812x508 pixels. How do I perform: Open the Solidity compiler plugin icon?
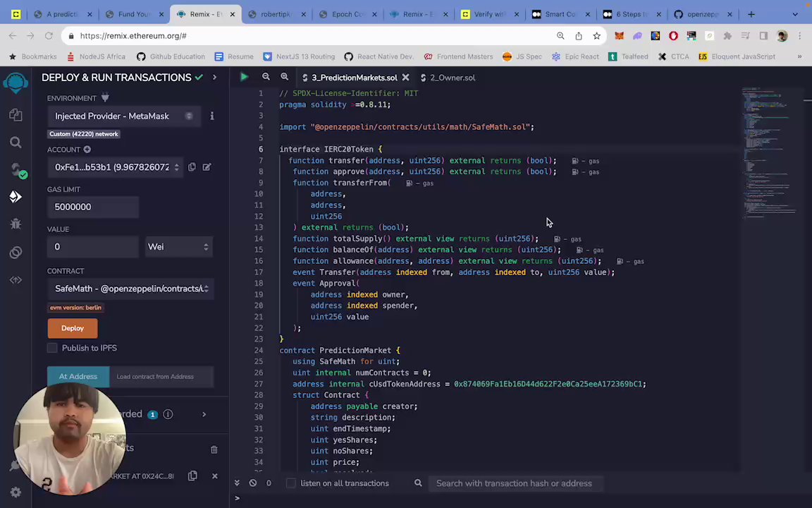pos(16,169)
